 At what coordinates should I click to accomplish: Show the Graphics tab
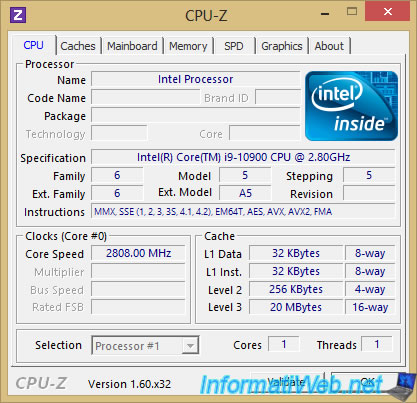tap(282, 46)
